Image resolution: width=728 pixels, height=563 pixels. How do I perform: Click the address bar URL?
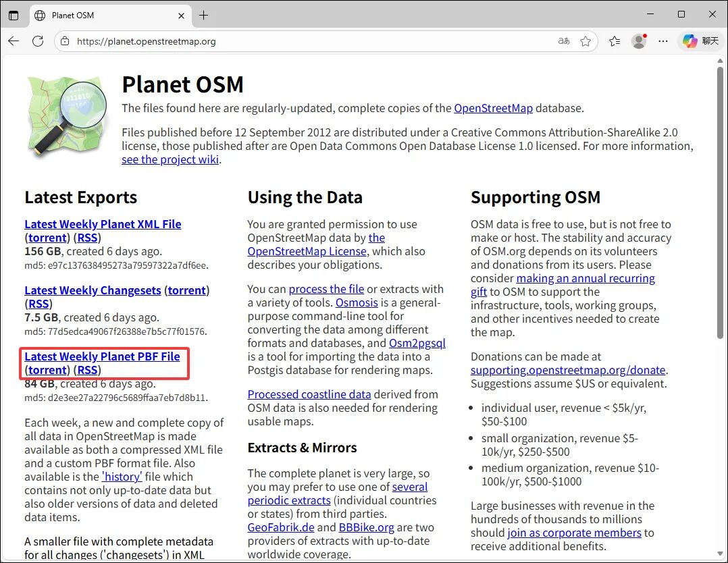point(147,41)
